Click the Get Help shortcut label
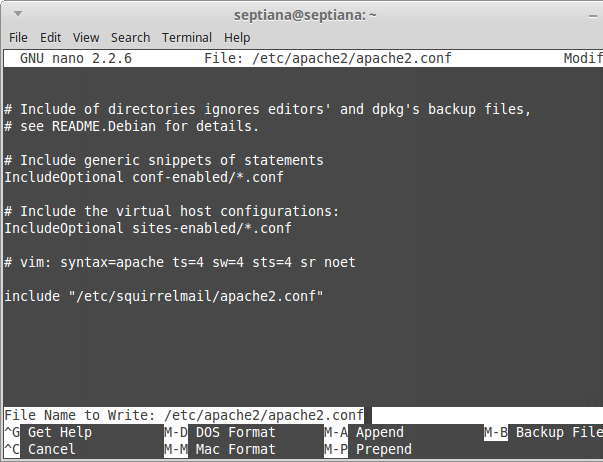The width and height of the screenshot is (603, 462). pyautogui.click(x=59, y=433)
